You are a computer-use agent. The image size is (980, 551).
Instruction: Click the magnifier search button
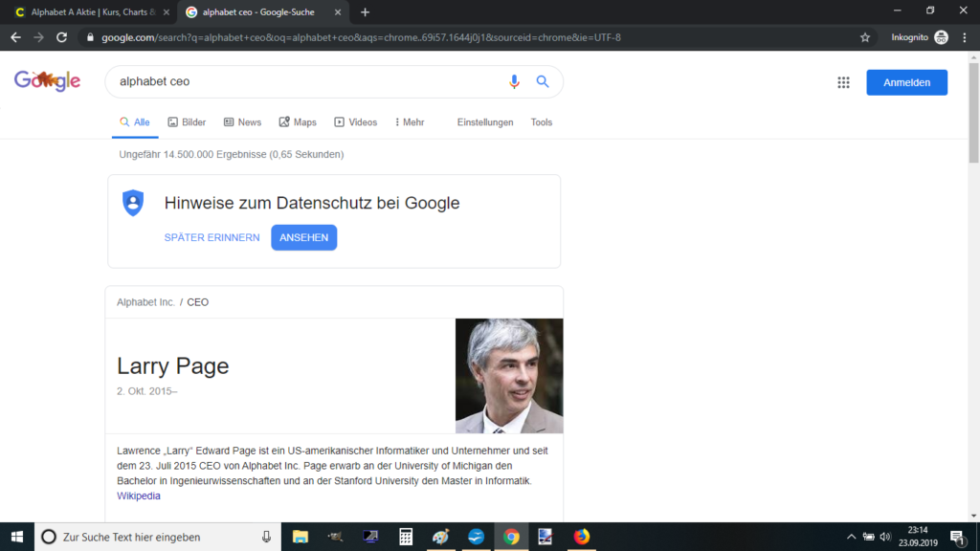pyautogui.click(x=543, y=81)
